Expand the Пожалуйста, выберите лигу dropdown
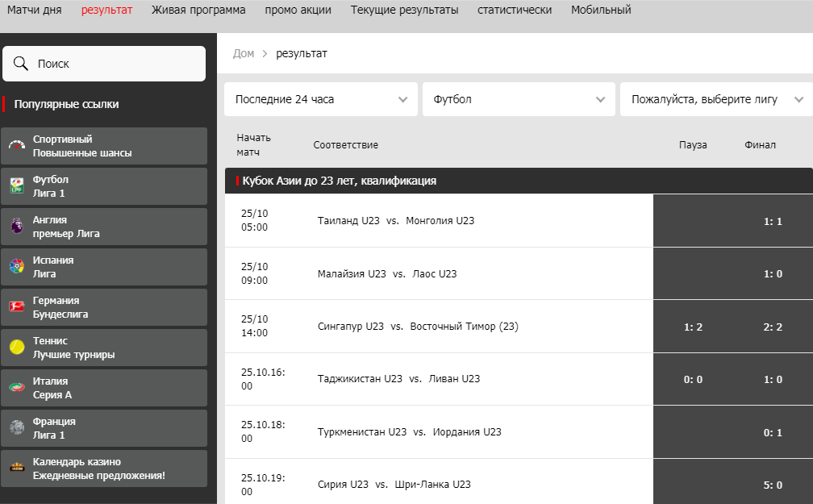Image resolution: width=813 pixels, height=504 pixels. pos(716,99)
